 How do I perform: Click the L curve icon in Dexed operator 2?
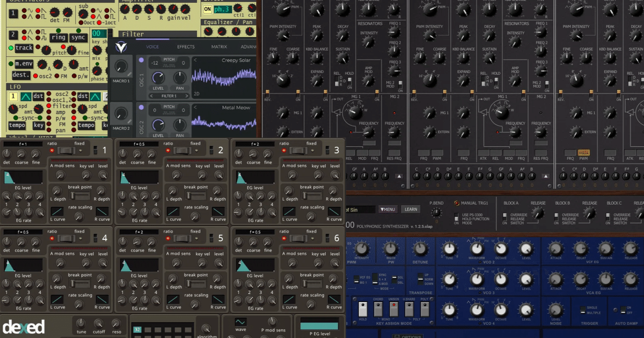(173, 211)
